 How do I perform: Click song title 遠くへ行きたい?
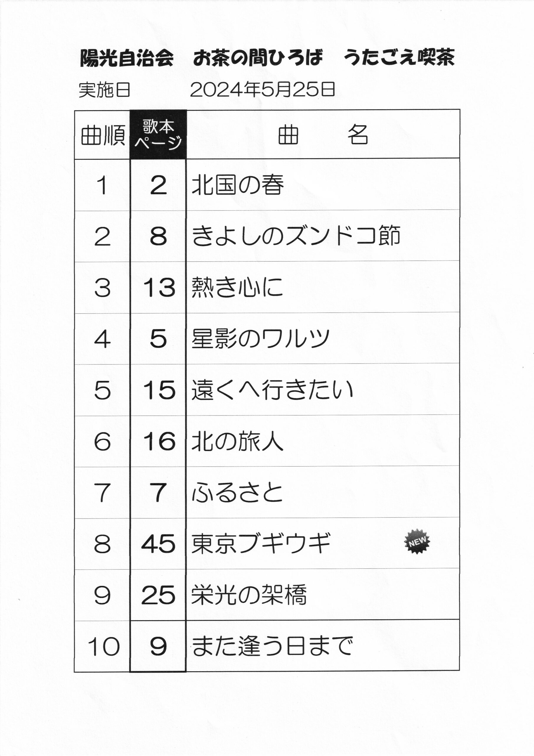[272, 390]
